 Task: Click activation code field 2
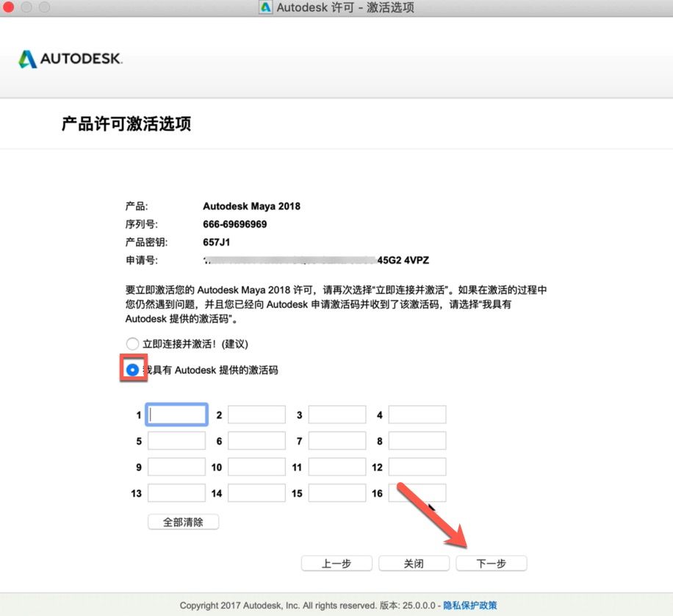click(x=256, y=415)
